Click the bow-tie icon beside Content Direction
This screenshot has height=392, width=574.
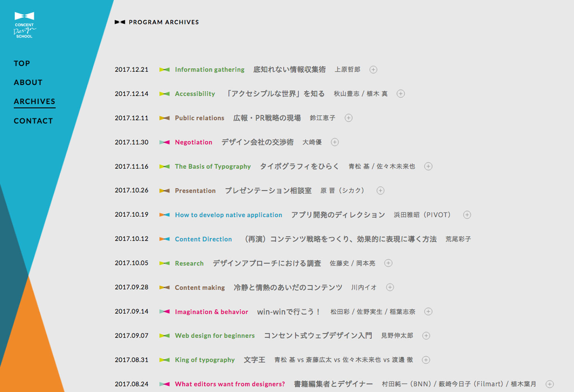pos(164,239)
